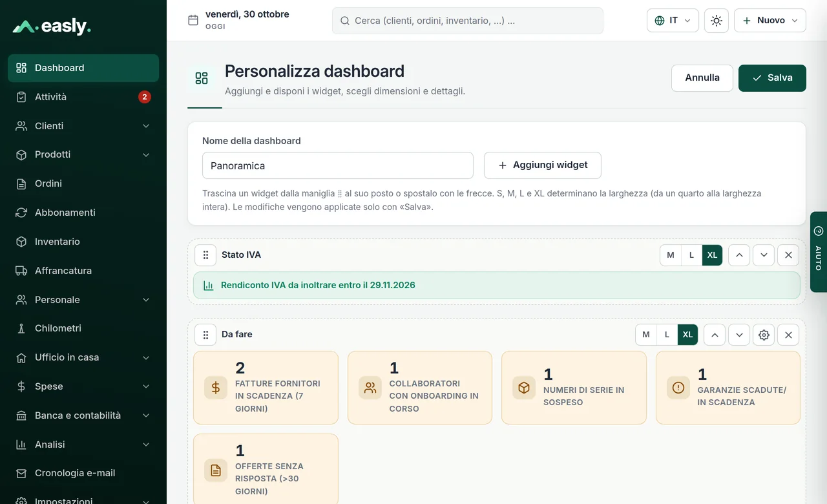Click the "Personalizza dashboard" heading
The image size is (827, 504).
[x=315, y=71]
